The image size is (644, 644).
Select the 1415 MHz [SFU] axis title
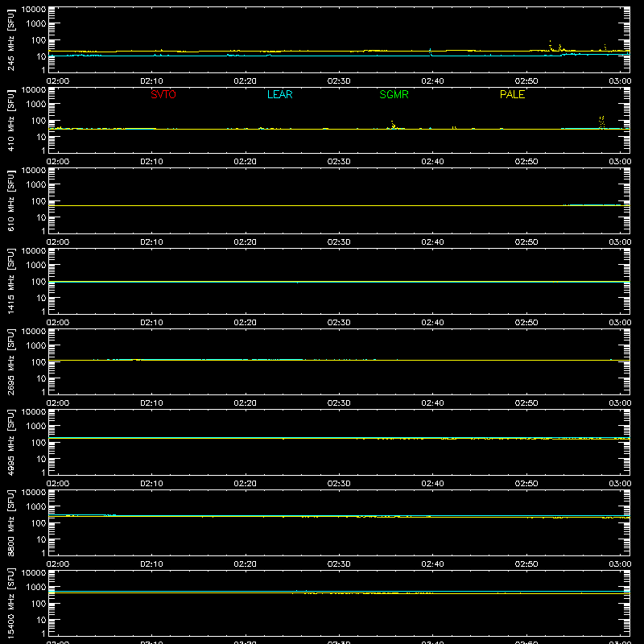[10, 281]
